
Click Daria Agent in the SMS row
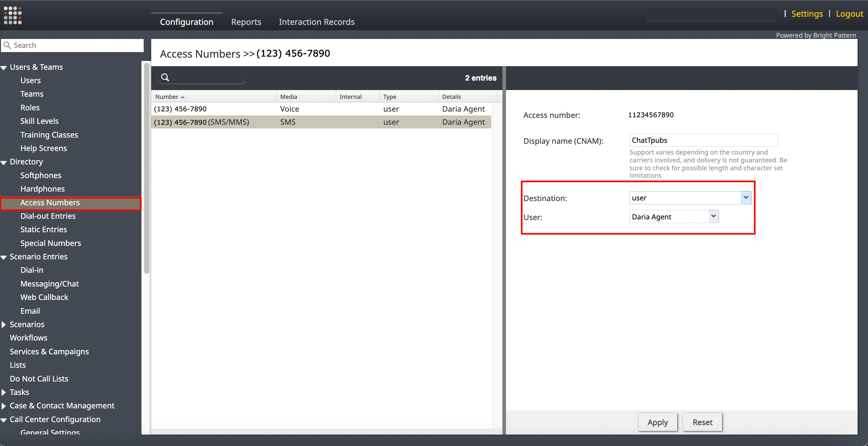463,122
